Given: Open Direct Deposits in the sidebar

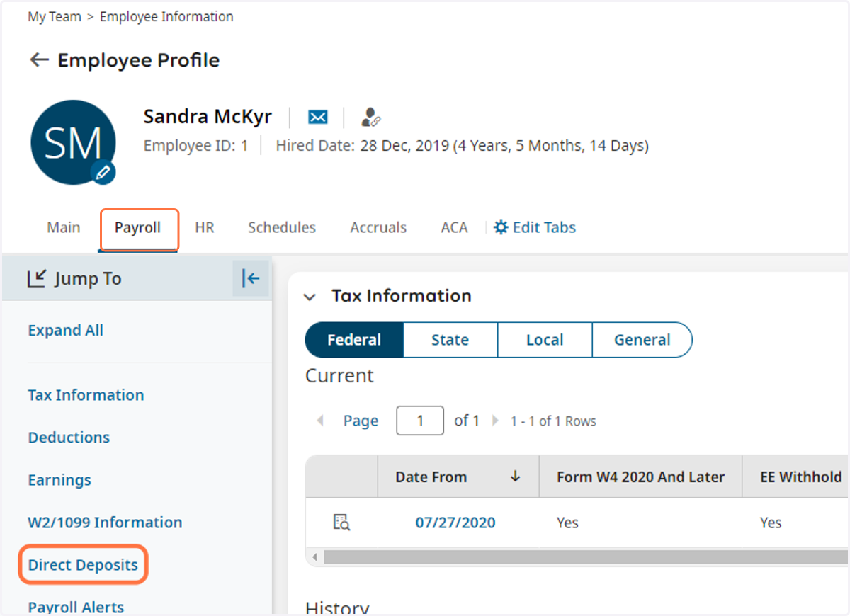Looking at the screenshot, I should (83, 565).
